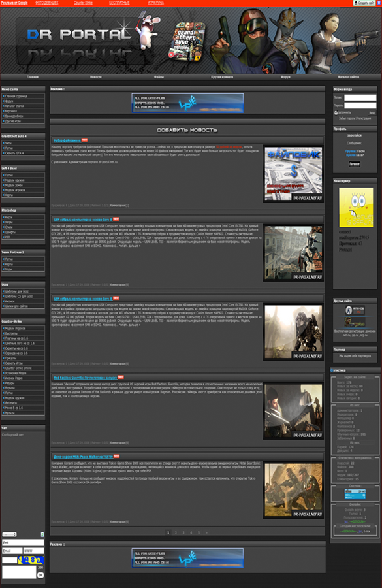
Task: Click the Реклама от Google link
Action: pos(14,3)
